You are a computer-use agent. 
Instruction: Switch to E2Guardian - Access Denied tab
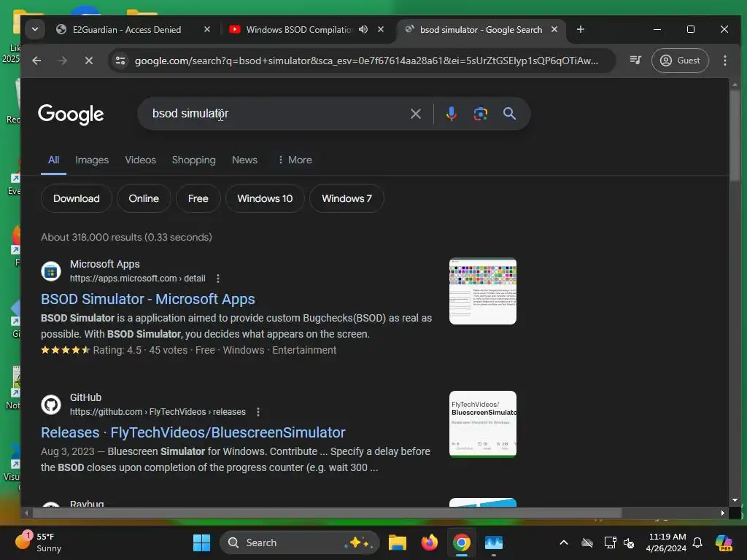[125, 29]
